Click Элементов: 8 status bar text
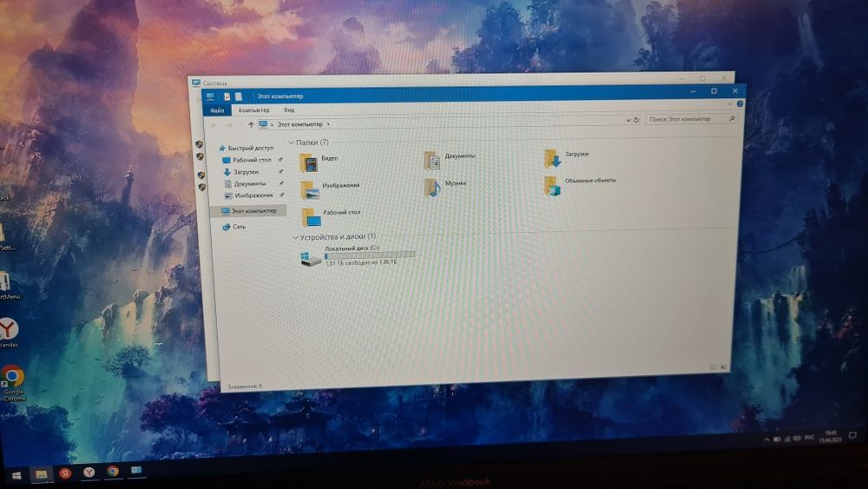This screenshot has height=489, width=868. click(x=245, y=387)
